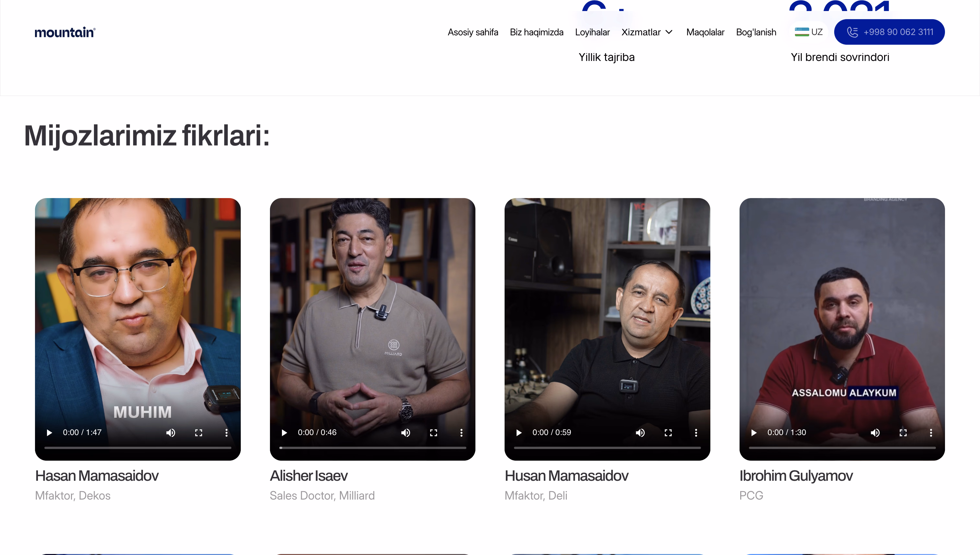
Task: Open the Loyihalar menu item
Action: pos(592,32)
